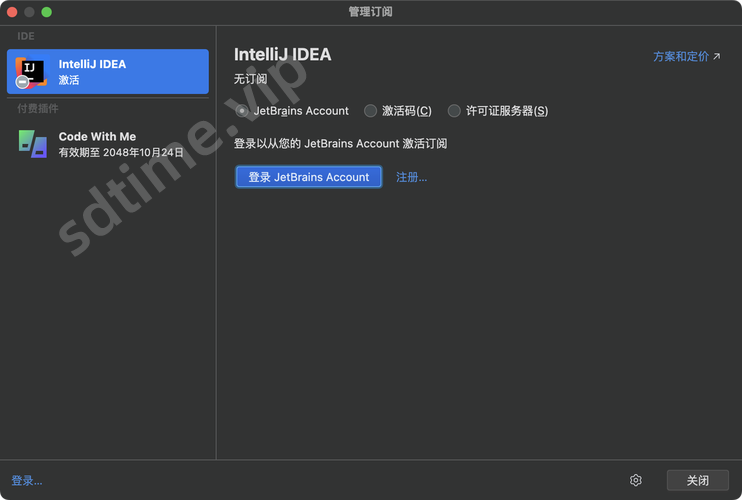Click the IntelliJ IDEA heading in right panel
This screenshot has width=742, height=500.
(x=283, y=54)
